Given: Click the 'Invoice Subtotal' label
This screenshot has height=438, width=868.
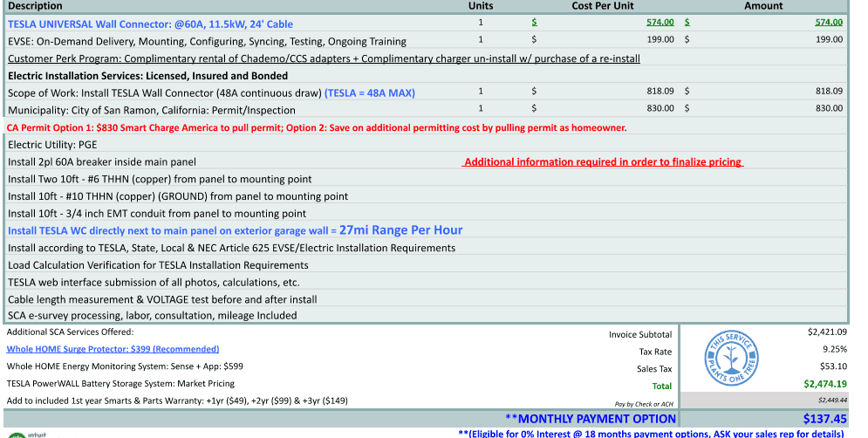Looking at the screenshot, I should pyautogui.click(x=640, y=334).
